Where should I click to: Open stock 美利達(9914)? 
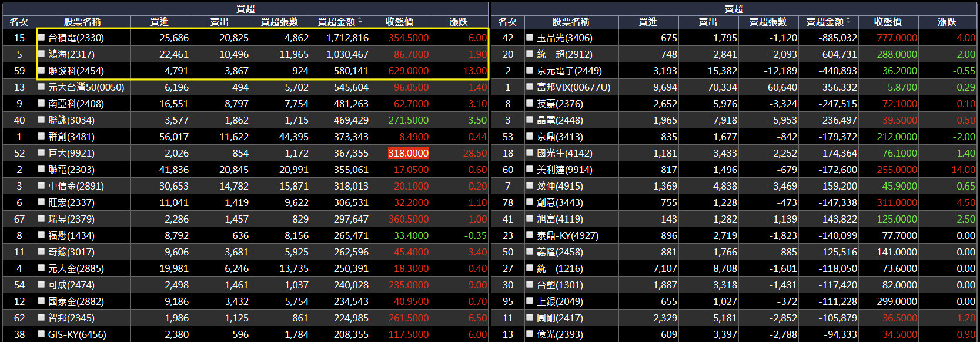[x=564, y=170]
